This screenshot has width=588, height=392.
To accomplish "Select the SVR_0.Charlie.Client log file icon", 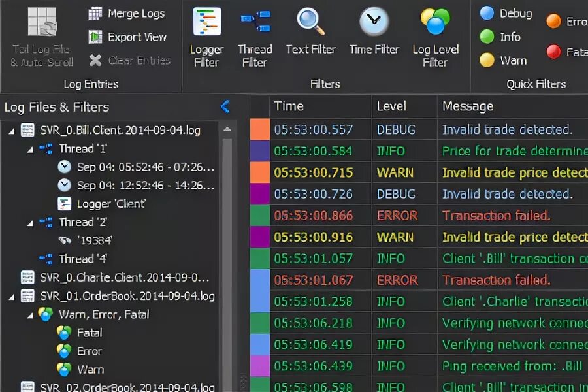I will (27, 278).
